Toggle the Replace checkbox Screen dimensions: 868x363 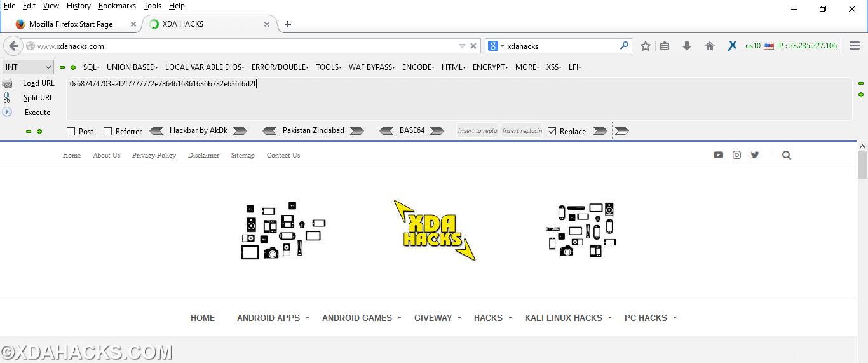(x=552, y=131)
